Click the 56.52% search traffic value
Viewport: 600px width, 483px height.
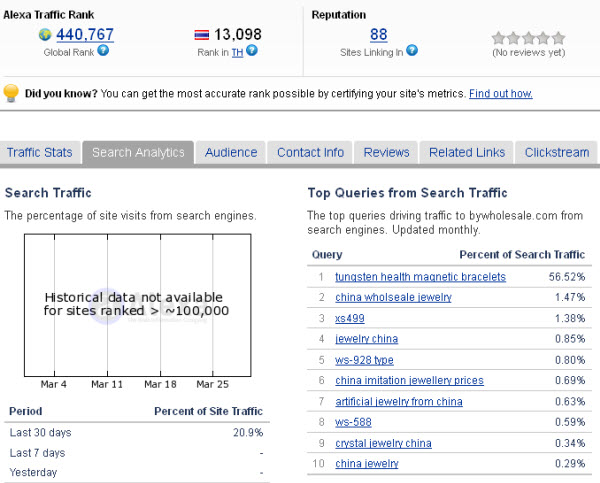pos(567,277)
